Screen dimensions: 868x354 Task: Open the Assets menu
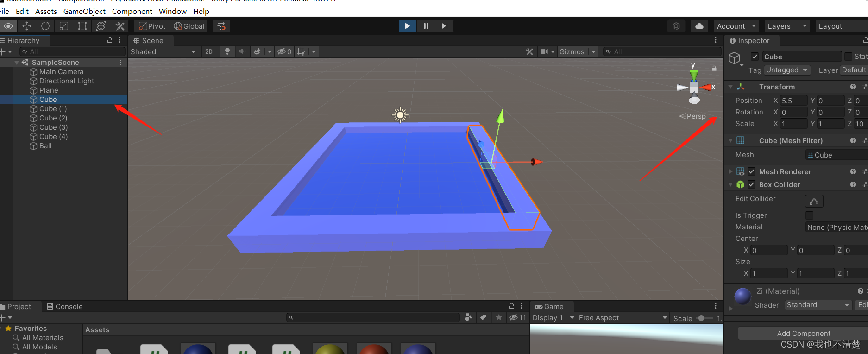coord(46,11)
